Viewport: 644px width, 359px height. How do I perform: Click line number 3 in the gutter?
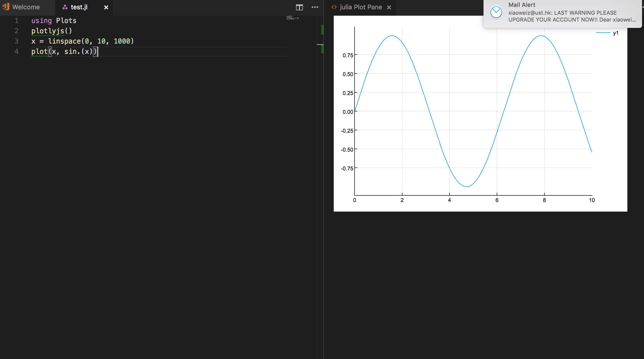point(16,41)
